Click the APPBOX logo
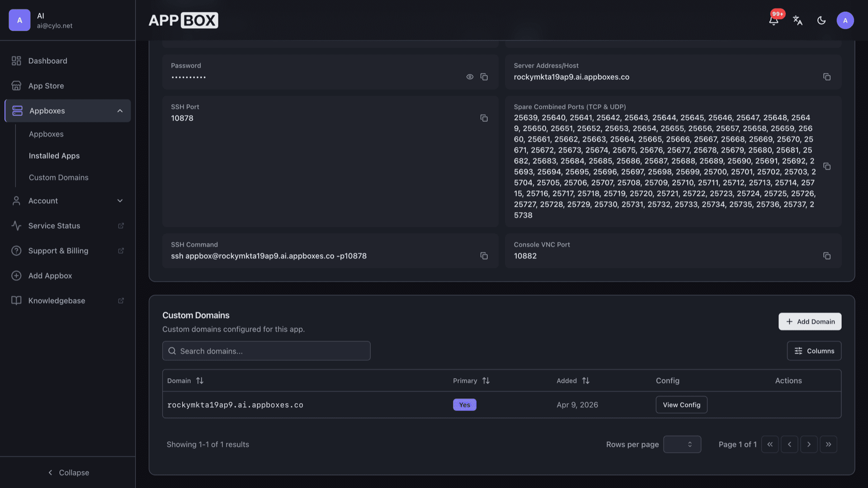The image size is (868, 488). (x=184, y=20)
